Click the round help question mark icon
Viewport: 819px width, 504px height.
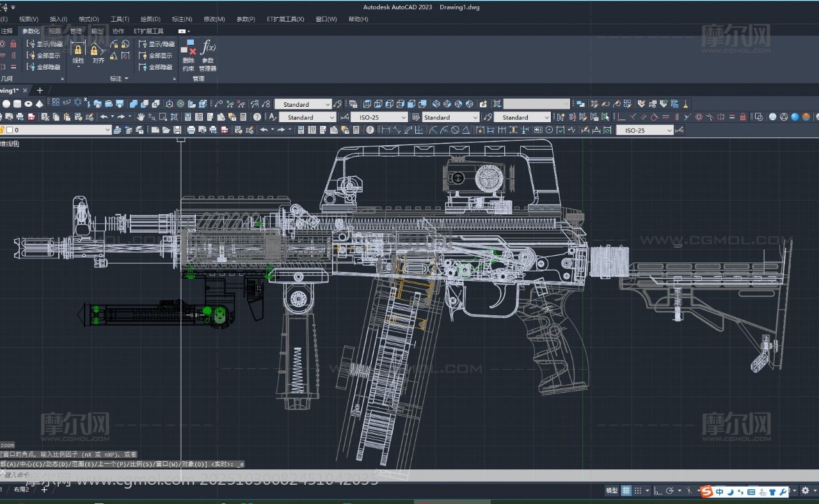(x=257, y=117)
